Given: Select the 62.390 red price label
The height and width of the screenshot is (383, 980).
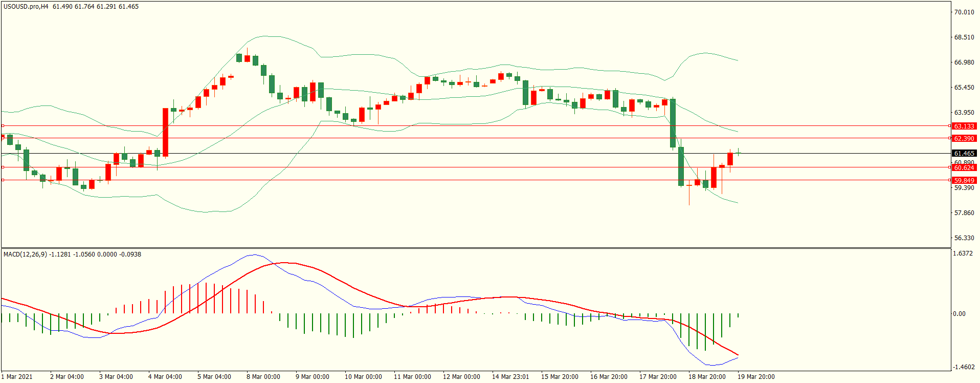Looking at the screenshot, I should click(x=964, y=138).
